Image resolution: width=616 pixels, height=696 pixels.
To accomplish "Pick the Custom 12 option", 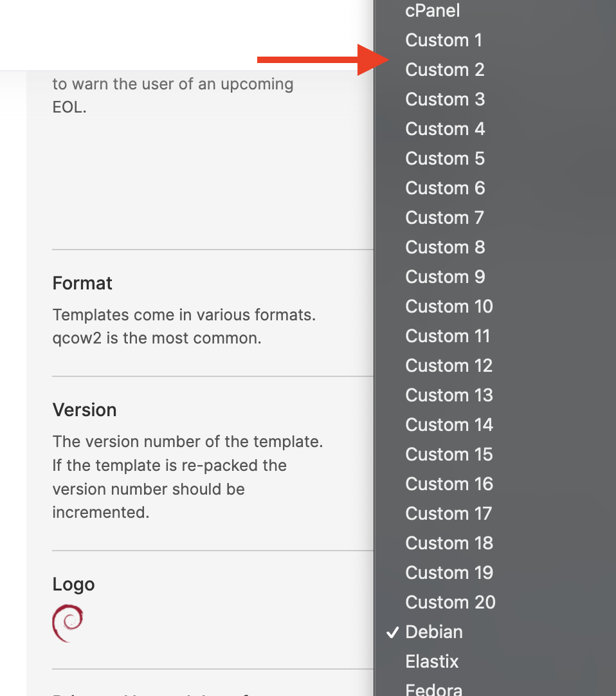I will click(x=495, y=366).
